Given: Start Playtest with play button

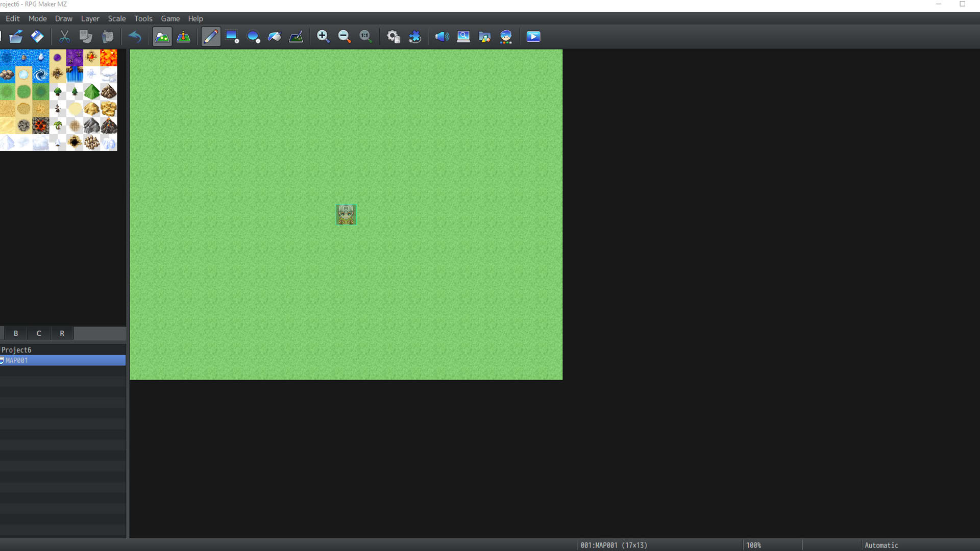Looking at the screenshot, I should tap(533, 37).
